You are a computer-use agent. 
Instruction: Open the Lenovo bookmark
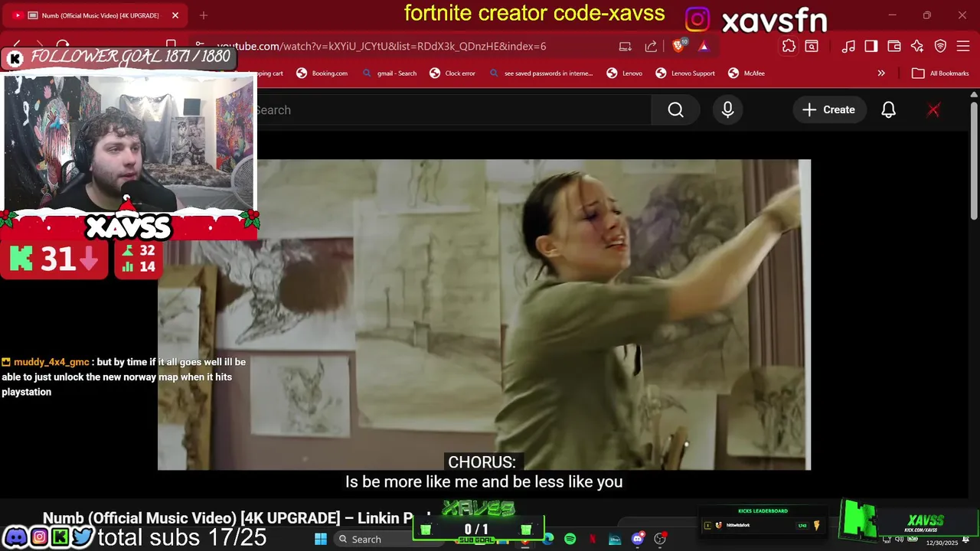pyautogui.click(x=624, y=73)
